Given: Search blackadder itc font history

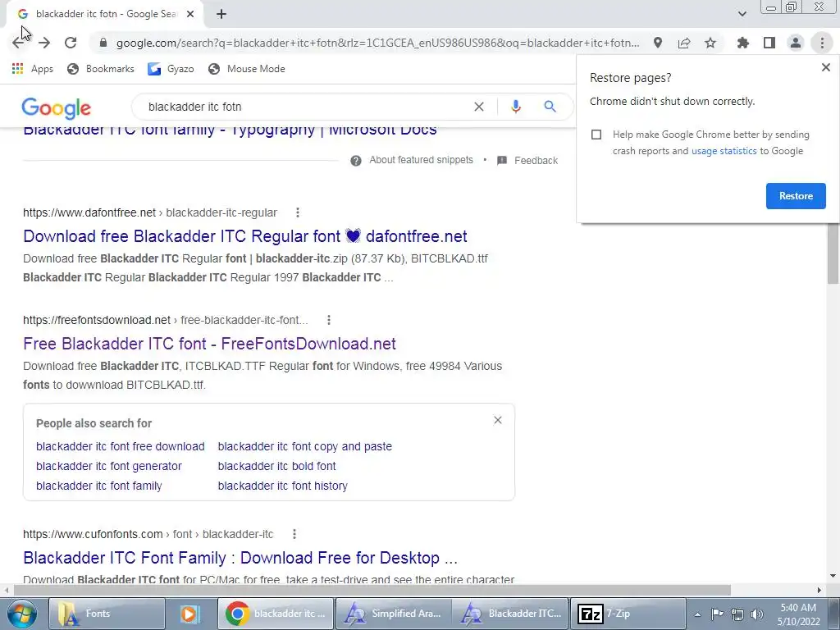Looking at the screenshot, I should [x=283, y=486].
